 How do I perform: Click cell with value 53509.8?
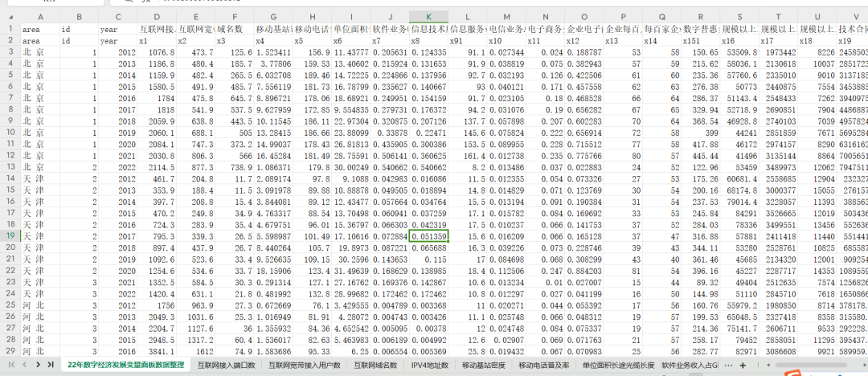click(x=739, y=52)
